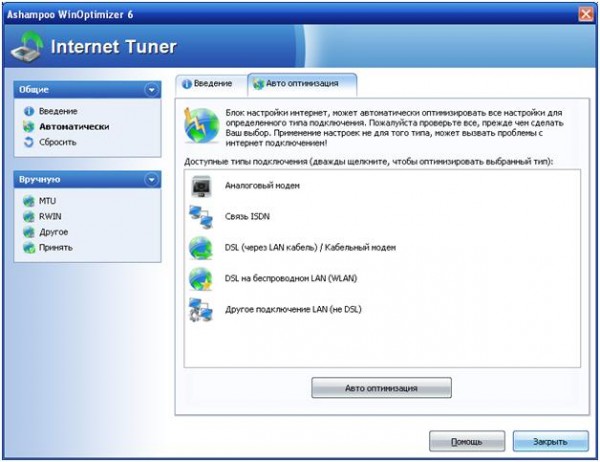
Task: Open Другое manual settings
Action: pyautogui.click(x=54, y=232)
